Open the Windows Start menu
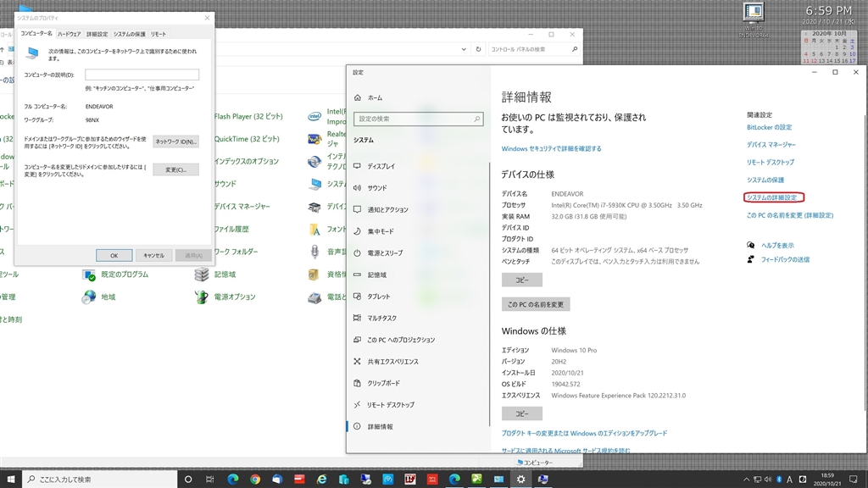The image size is (868, 488). coord(10,480)
